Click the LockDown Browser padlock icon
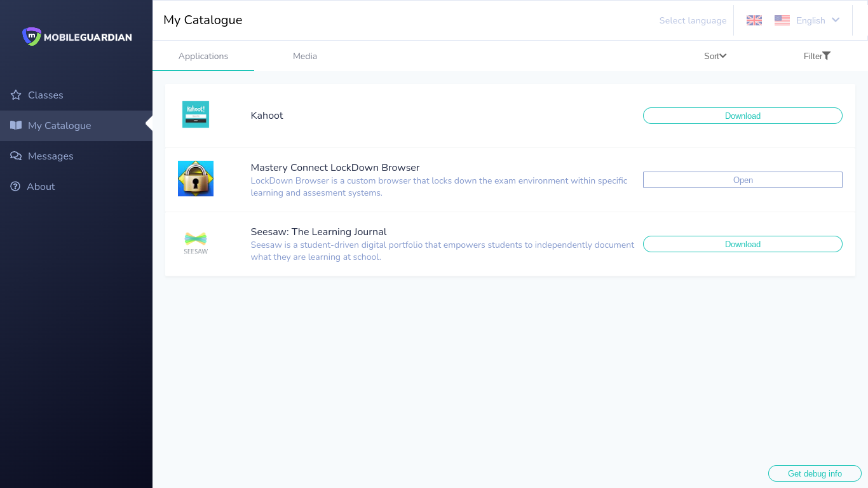This screenshot has height=488, width=868. (x=196, y=179)
